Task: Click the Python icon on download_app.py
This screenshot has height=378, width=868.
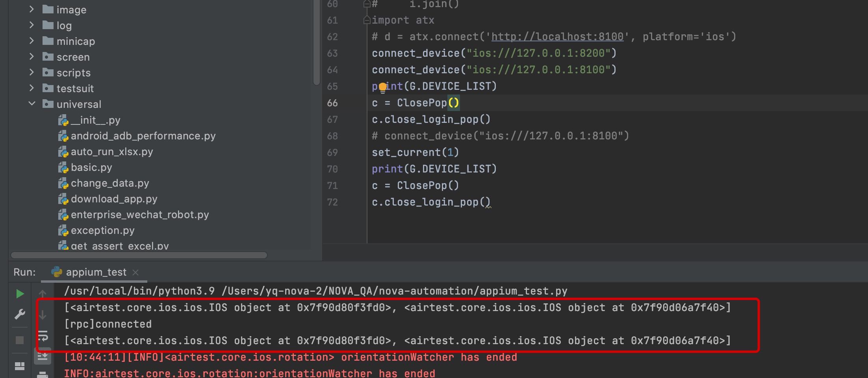Action: coord(63,199)
